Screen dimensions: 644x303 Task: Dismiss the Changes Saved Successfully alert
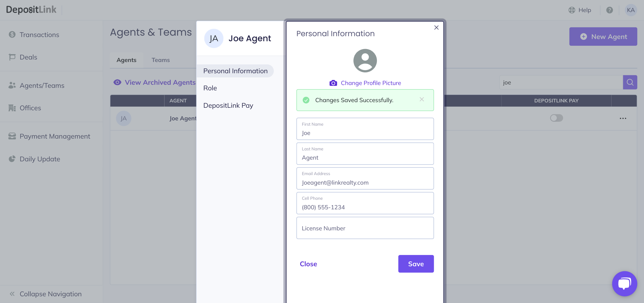coord(421,100)
